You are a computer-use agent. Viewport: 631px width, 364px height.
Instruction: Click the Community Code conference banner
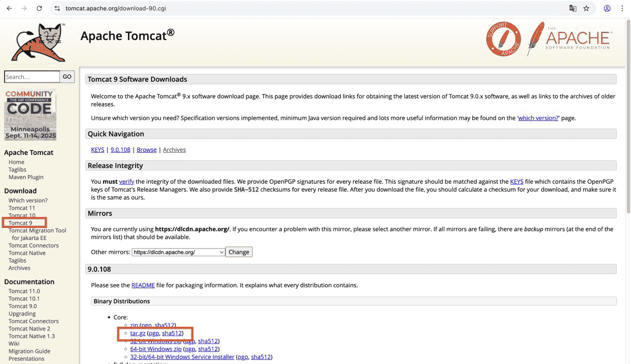[x=30, y=115]
